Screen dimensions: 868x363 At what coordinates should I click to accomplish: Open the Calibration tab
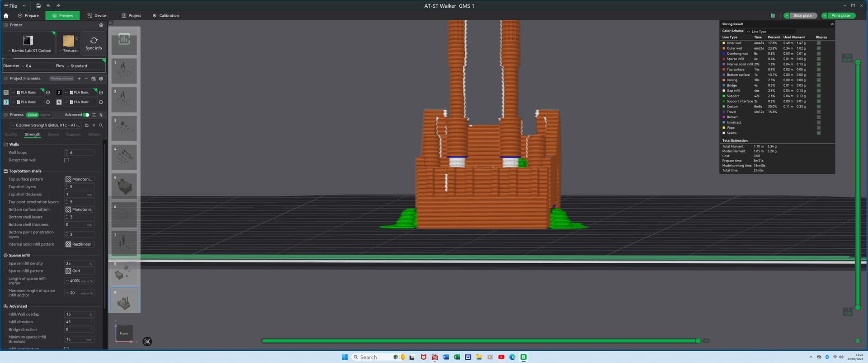[165, 15]
